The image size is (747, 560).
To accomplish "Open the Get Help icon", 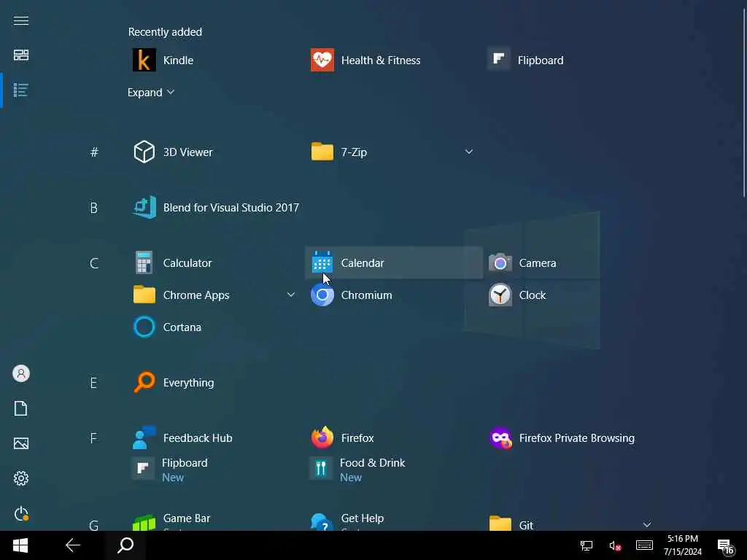I will [x=322, y=522].
